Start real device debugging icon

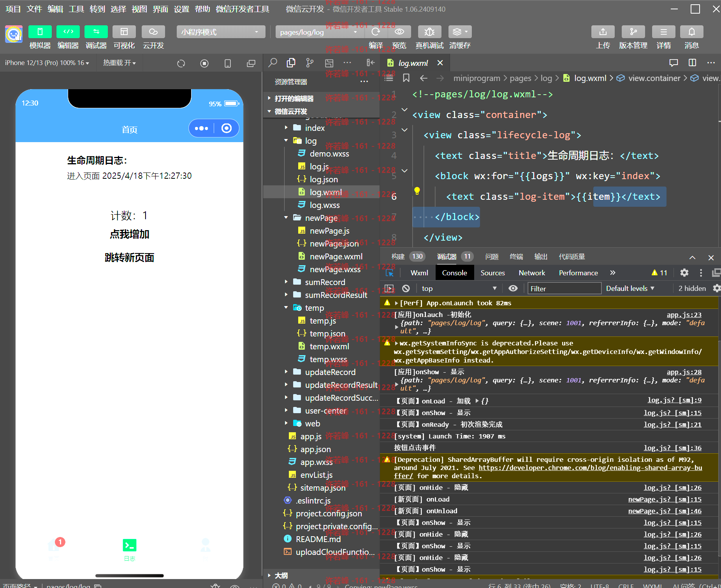tap(429, 32)
